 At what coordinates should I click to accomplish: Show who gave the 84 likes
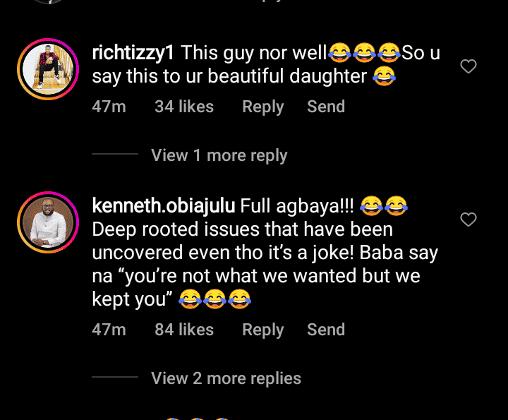point(184,330)
